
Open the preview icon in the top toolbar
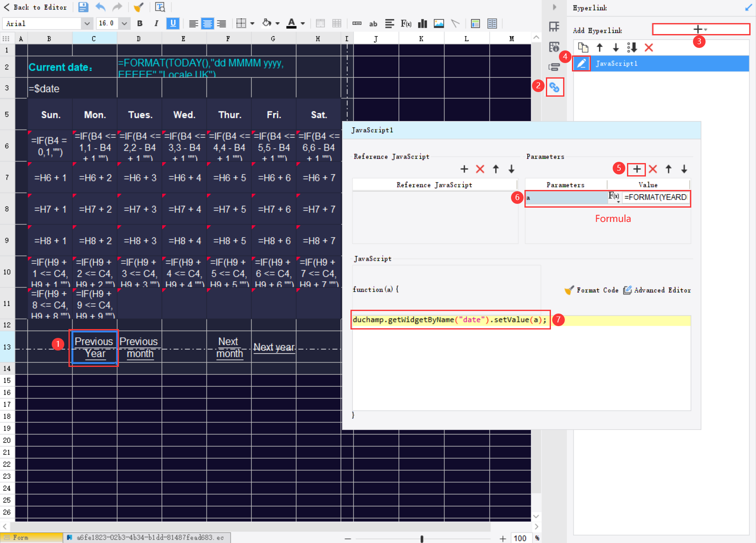[160, 7]
